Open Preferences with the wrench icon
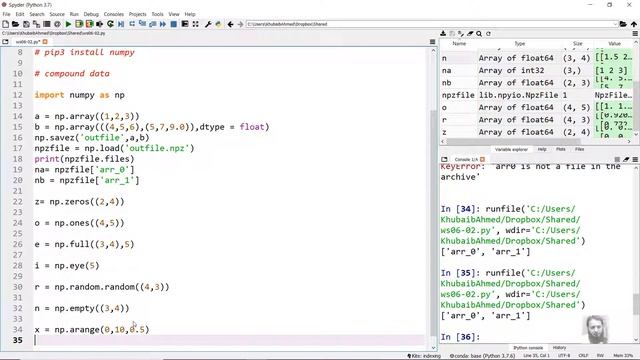 click(x=208, y=24)
